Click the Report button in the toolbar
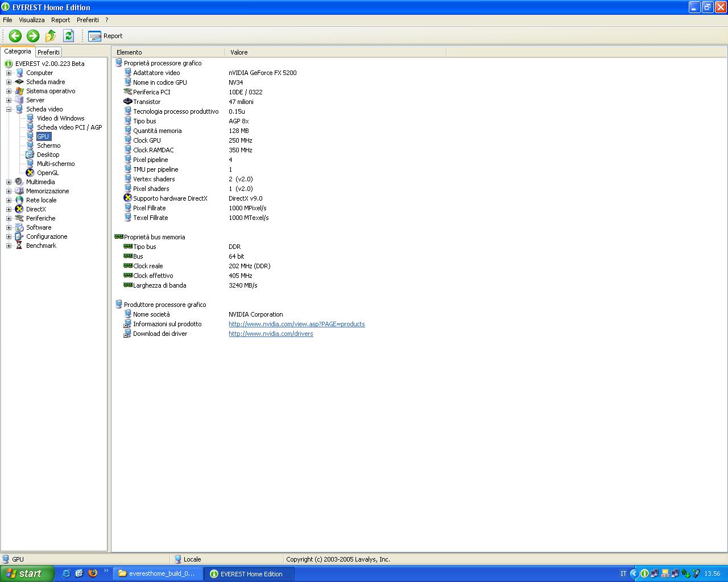 click(106, 36)
